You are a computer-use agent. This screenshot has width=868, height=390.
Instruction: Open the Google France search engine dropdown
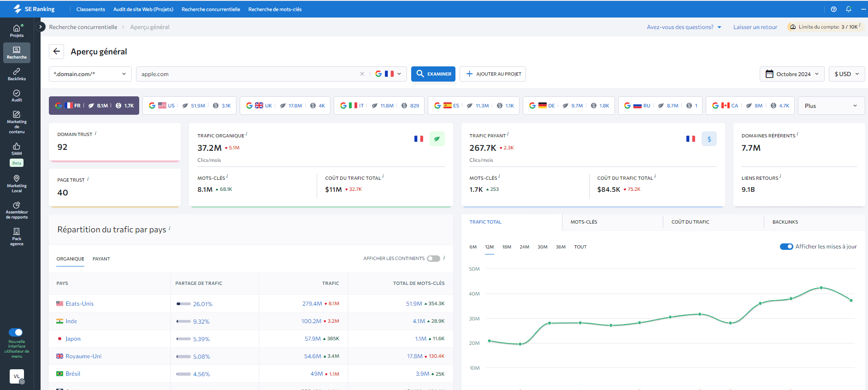tap(388, 74)
